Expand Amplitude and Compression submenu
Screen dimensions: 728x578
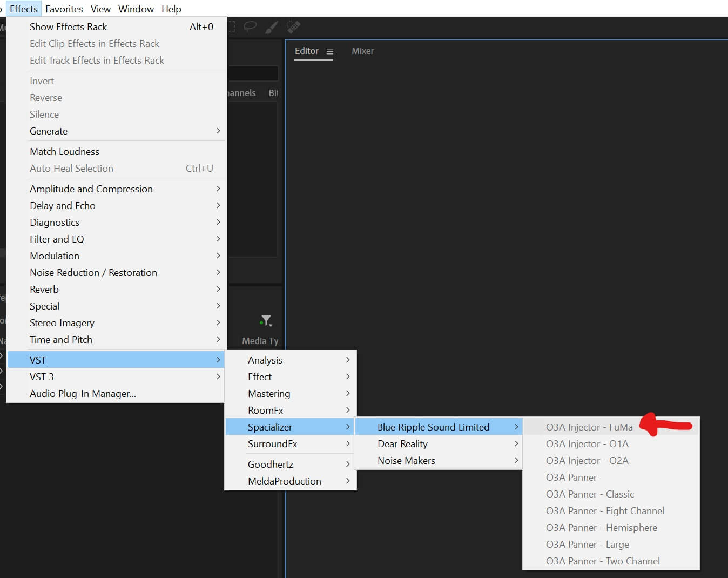point(116,189)
